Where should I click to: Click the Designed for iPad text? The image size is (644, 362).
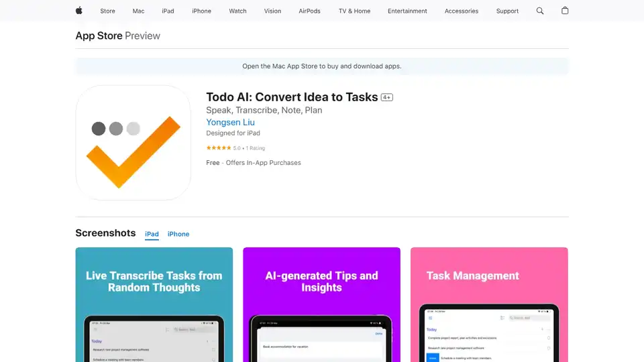pos(233,133)
